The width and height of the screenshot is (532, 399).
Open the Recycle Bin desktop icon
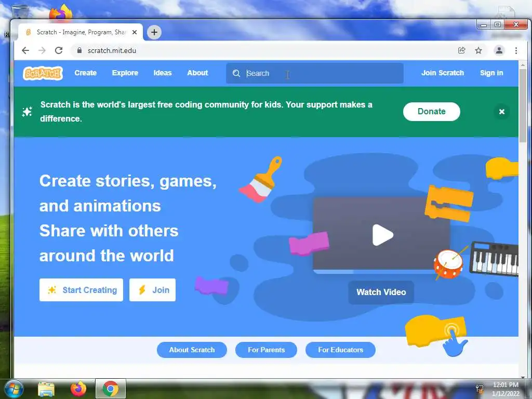[x=20, y=12]
